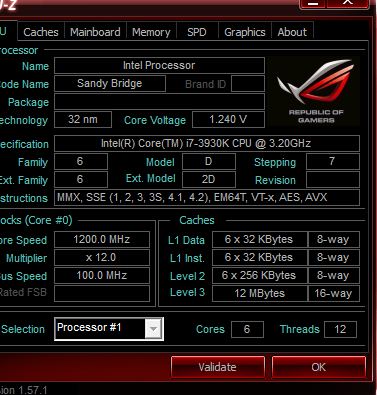This screenshot has height=395, width=377.
Task: Click the empty Brand ID field
Action: pyautogui.click(x=248, y=83)
